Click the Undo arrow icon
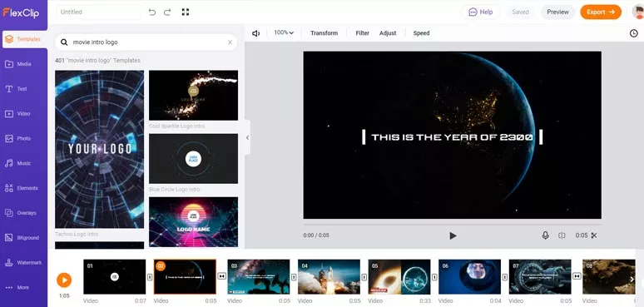 coord(152,12)
